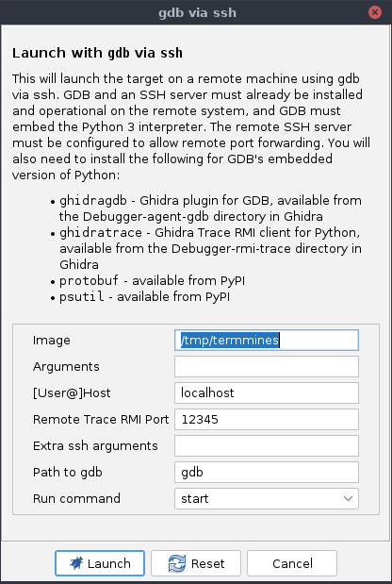Click the Arguments label
392x584 pixels.
point(66,367)
